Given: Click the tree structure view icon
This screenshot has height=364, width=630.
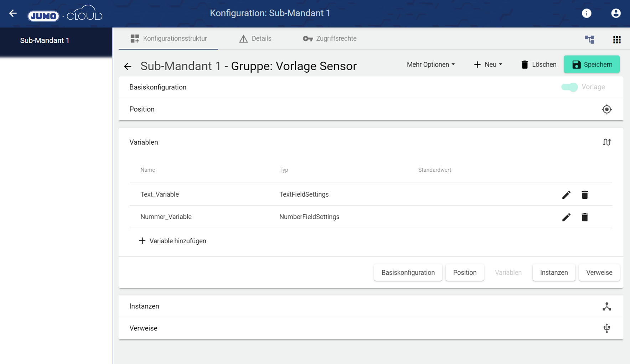Looking at the screenshot, I should [589, 39].
